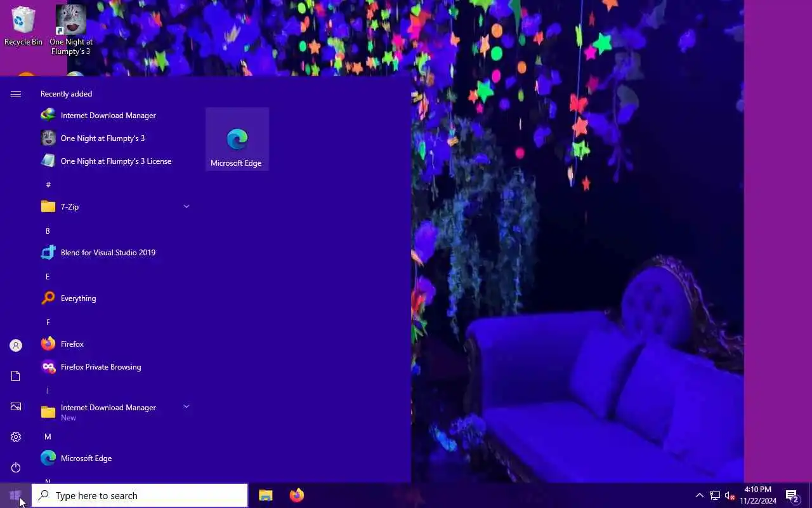Screen dimensions: 812x508
Task: Click the 'F' letter group header
Action: (48, 322)
